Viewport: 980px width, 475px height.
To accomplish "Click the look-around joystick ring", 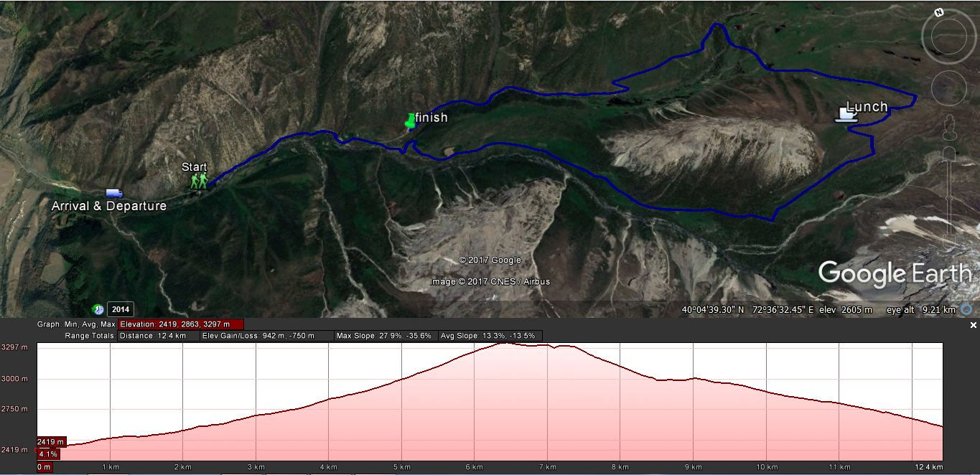I will [x=948, y=36].
